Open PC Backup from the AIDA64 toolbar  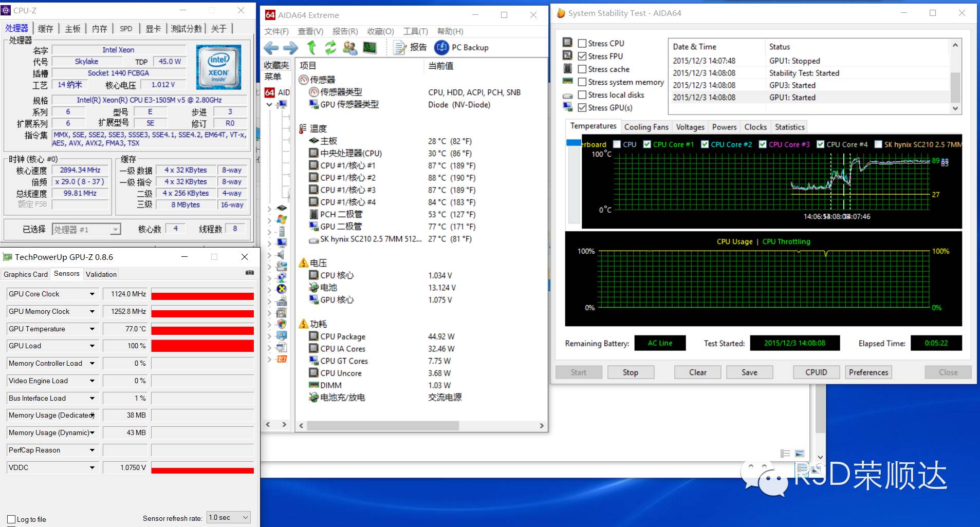click(461, 48)
